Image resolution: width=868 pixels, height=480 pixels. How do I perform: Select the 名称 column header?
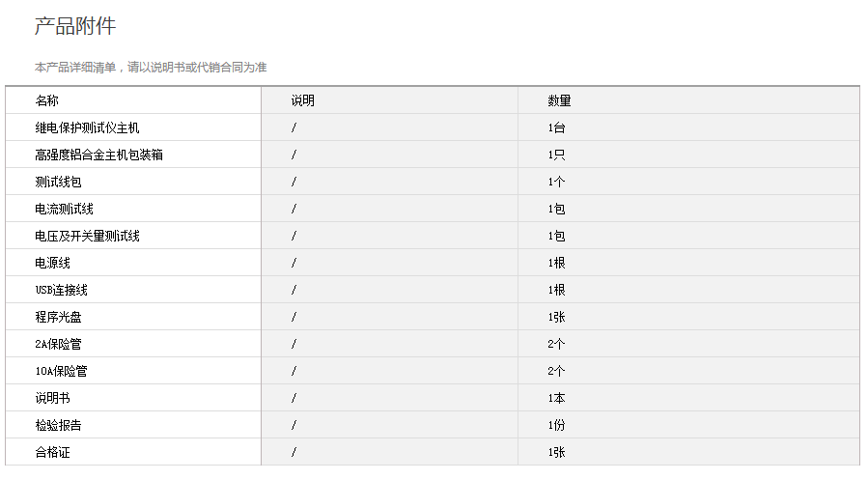coord(47,100)
